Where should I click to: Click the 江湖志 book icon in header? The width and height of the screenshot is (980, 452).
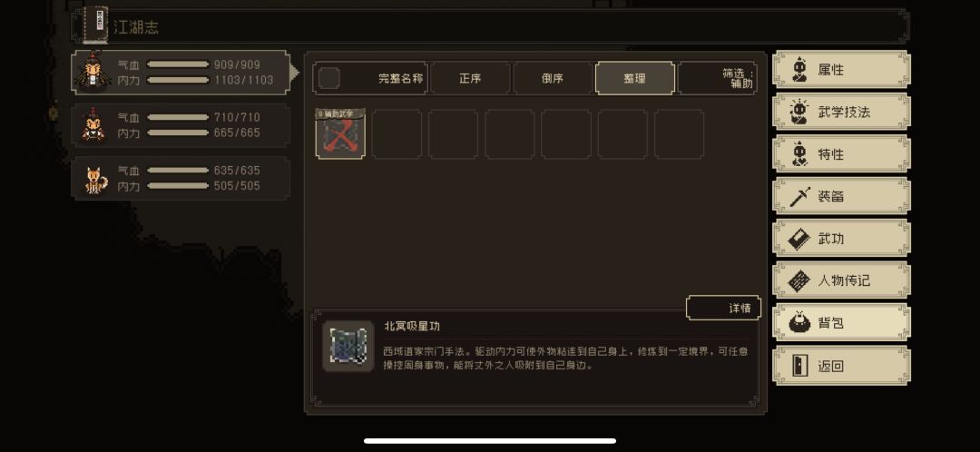(95, 25)
